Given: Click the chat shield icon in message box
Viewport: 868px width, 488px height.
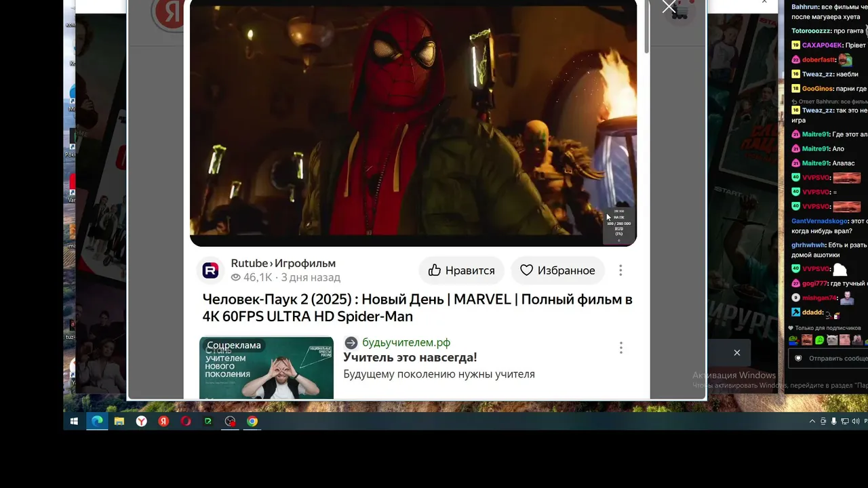Looking at the screenshot, I should tap(798, 359).
